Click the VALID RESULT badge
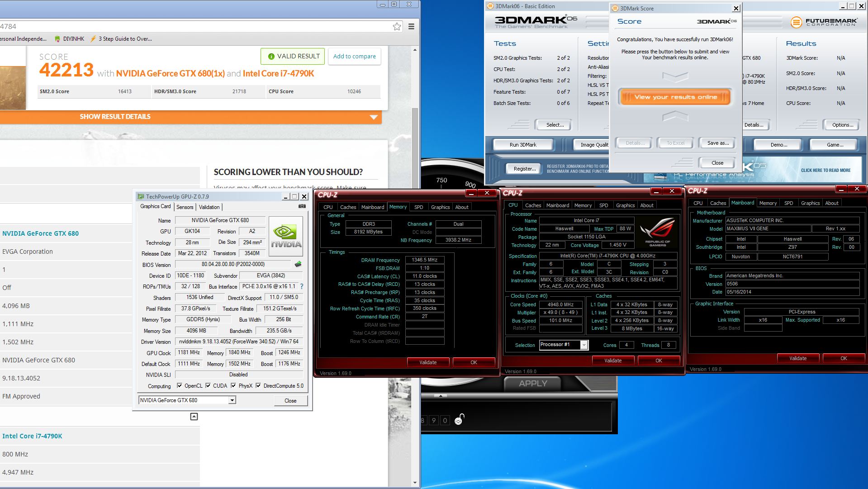Viewport: 868px width, 489px height. tap(293, 57)
